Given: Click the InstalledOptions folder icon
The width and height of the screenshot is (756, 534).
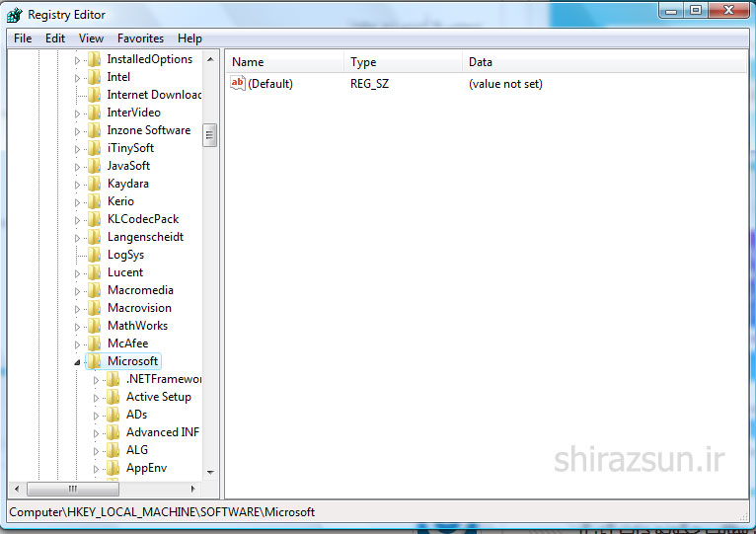Looking at the screenshot, I should [x=95, y=59].
